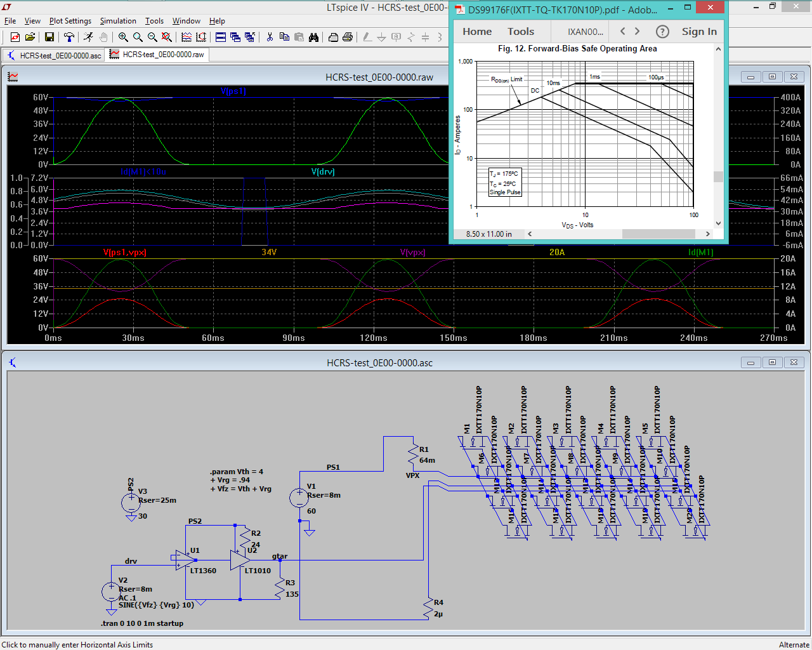
Task: Select the Draw Wire pencil tool
Action: pos(367,37)
